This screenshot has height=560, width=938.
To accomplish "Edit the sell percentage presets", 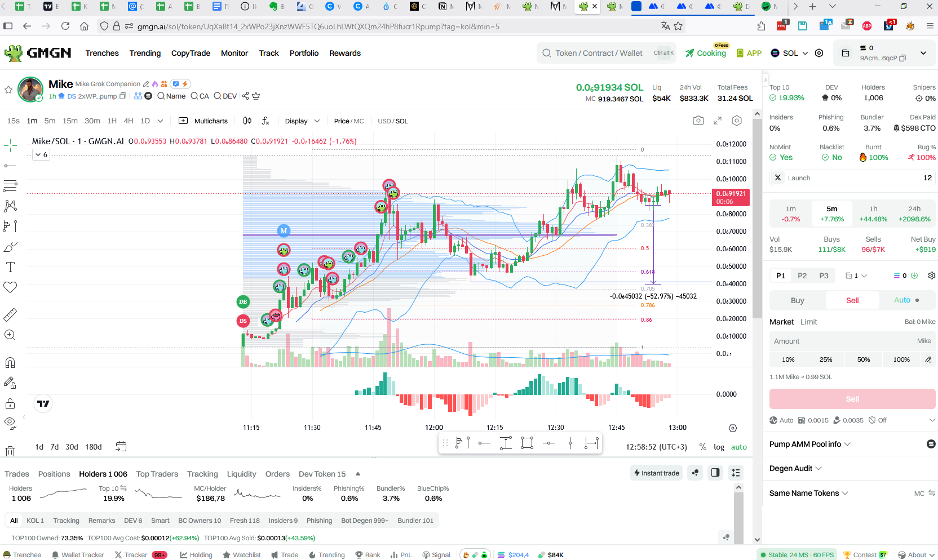I will pos(928,359).
